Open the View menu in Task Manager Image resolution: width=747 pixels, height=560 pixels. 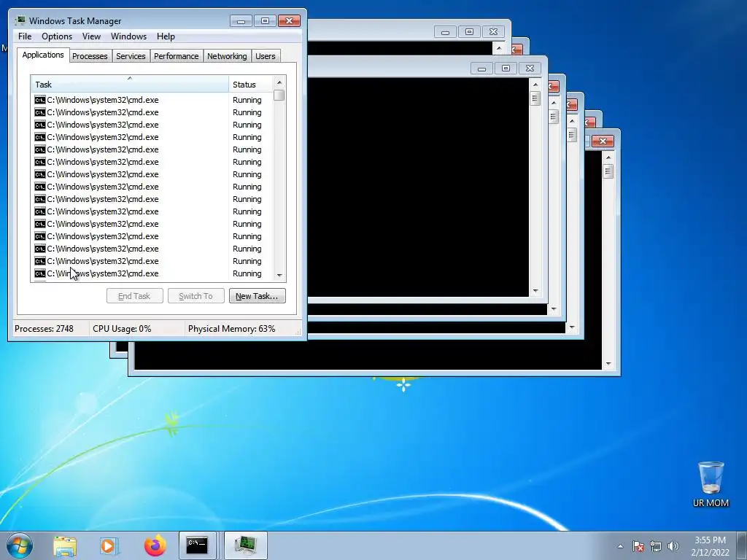coord(91,36)
